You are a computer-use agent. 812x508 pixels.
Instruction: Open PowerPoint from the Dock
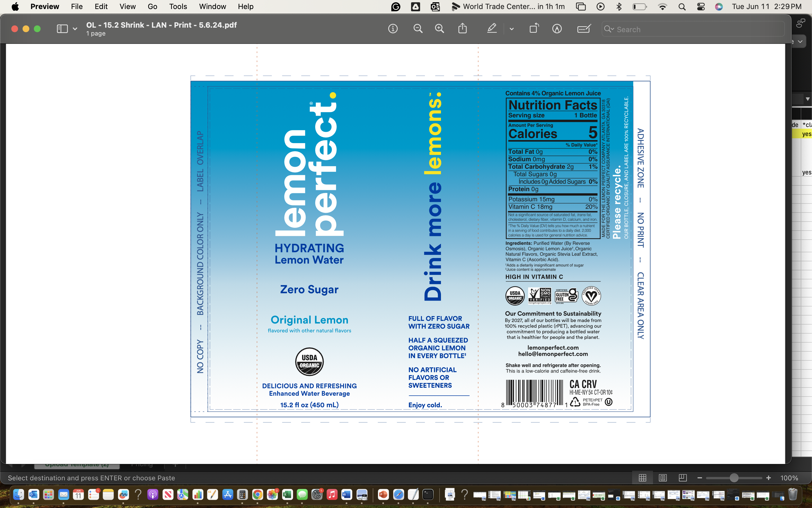[x=383, y=494]
